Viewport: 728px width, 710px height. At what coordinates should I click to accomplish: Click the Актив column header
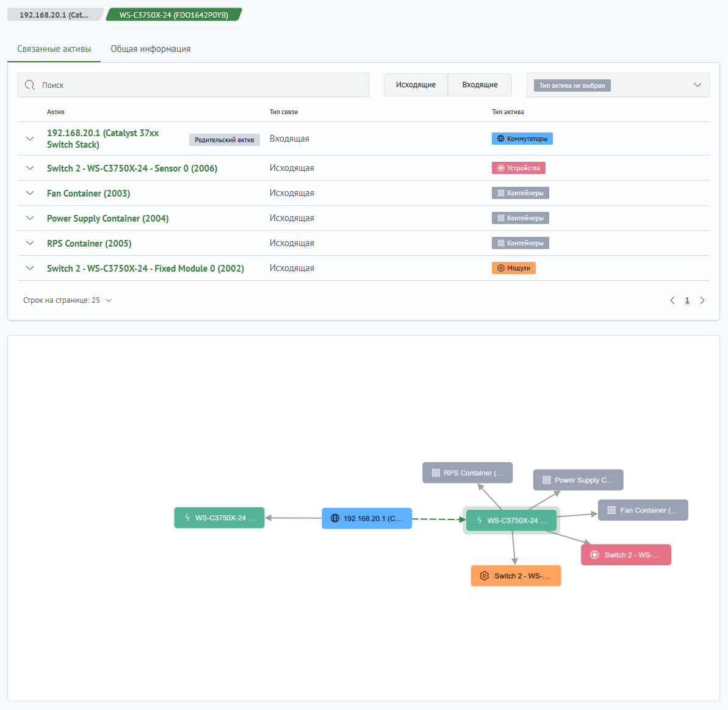(56, 112)
